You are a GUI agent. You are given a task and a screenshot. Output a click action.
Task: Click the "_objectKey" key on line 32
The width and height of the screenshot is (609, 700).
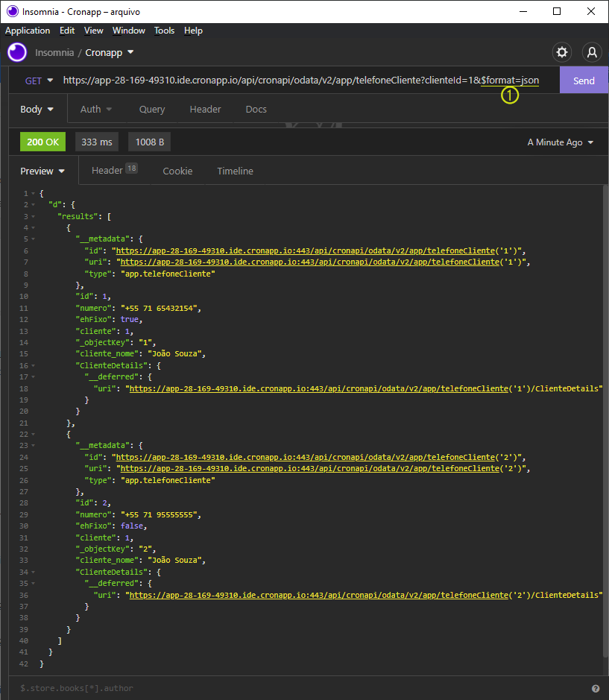pos(103,549)
